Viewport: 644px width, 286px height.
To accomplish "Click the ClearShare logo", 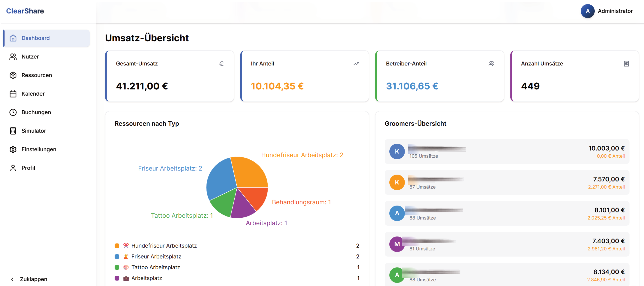I will pos(25,11).
